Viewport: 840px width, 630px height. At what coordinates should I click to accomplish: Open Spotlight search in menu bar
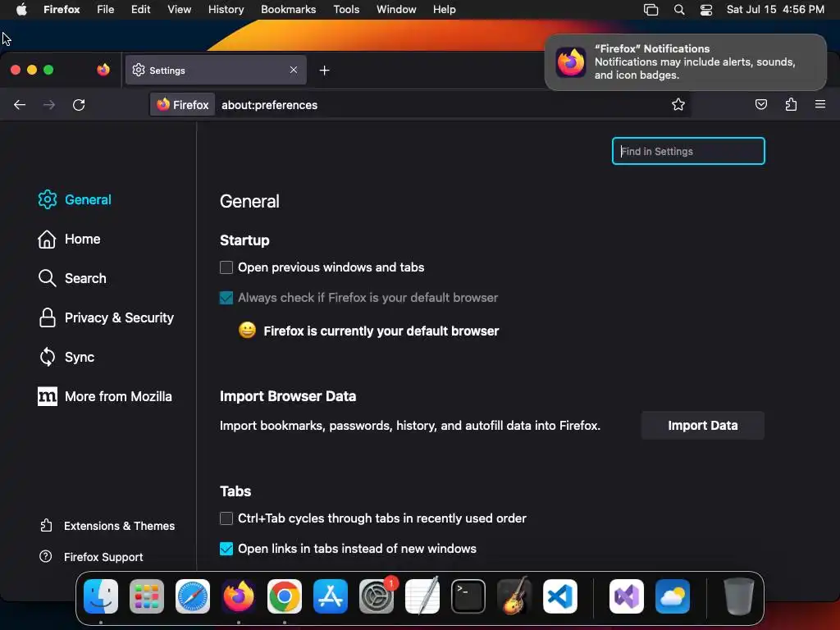tap(679, 10)
